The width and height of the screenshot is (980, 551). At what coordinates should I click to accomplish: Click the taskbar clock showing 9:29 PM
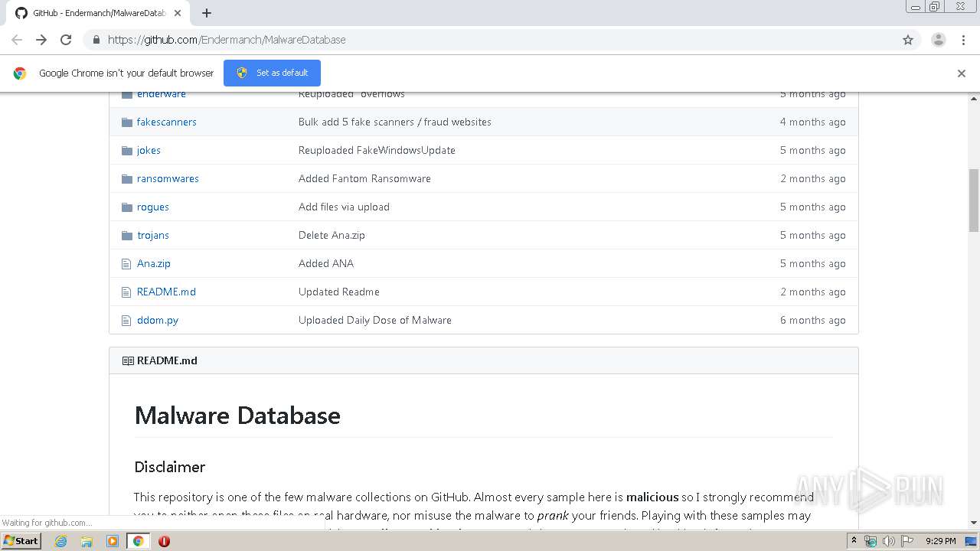[x=940, y=541]
